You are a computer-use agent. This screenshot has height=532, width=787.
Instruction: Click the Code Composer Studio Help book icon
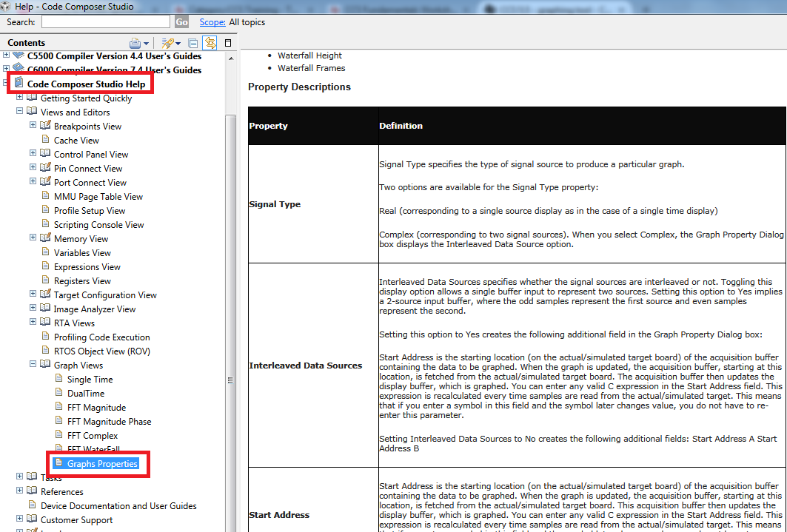[x=19, y=83]
